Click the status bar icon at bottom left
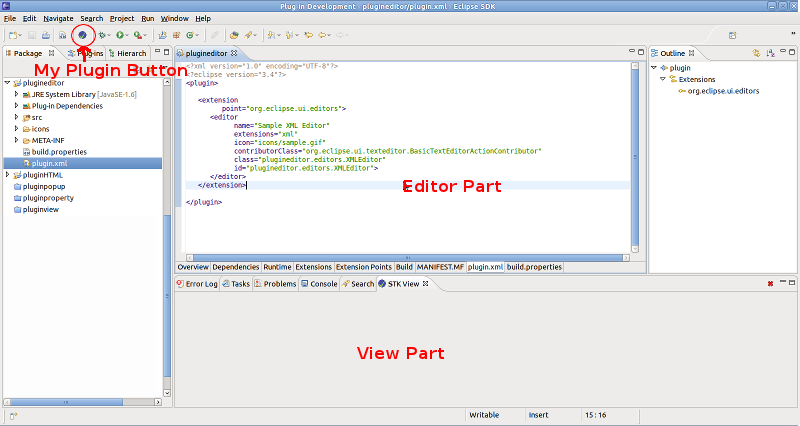The width and height of the screenshot is (800, 426). coord(13,416)
